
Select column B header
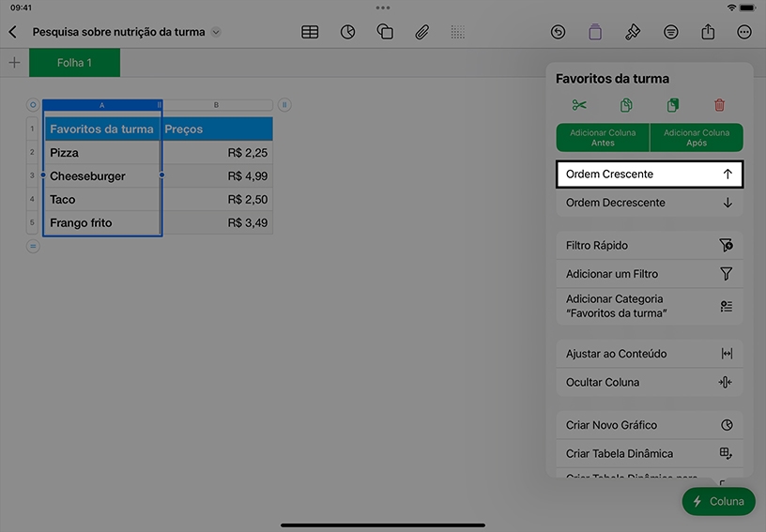pos(217,105)
